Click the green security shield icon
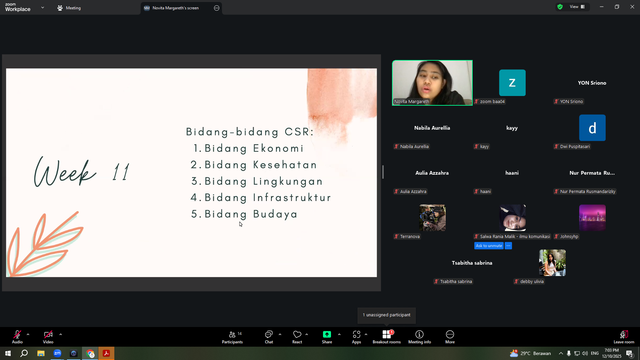 [560, 7]
